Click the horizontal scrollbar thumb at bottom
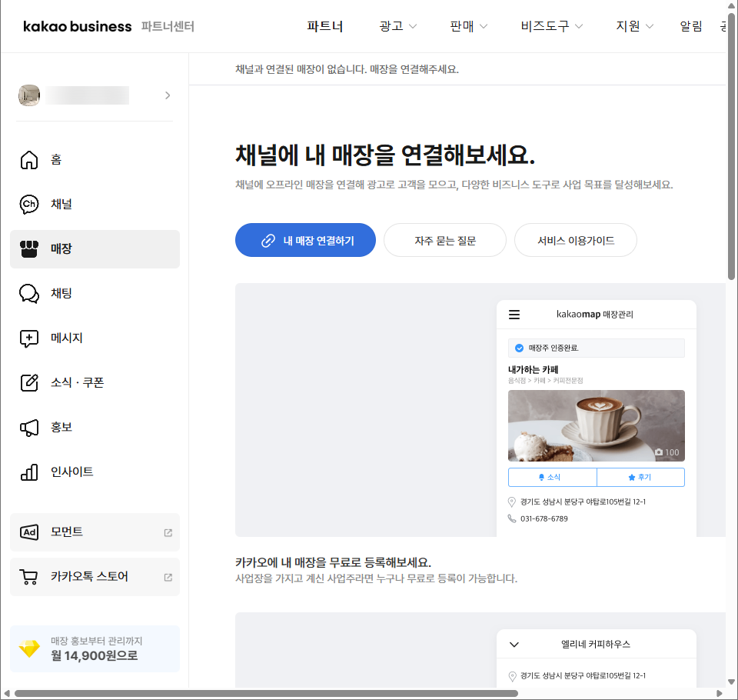 coord(266,693)
